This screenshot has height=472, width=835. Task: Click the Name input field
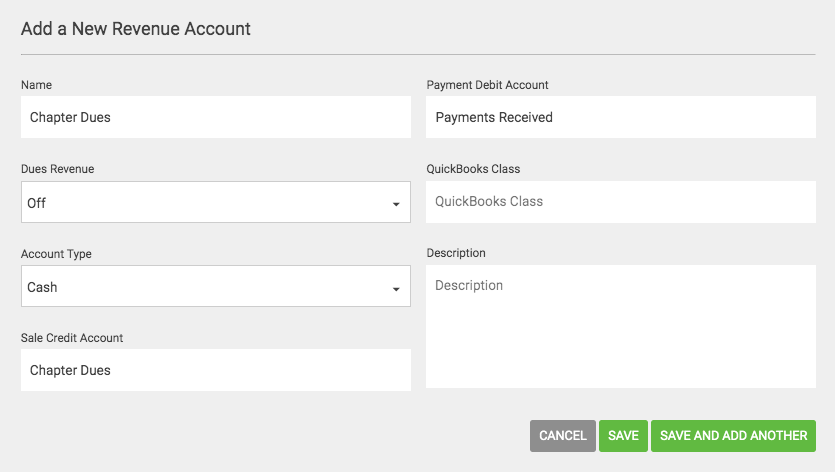(x=215, y=117)
